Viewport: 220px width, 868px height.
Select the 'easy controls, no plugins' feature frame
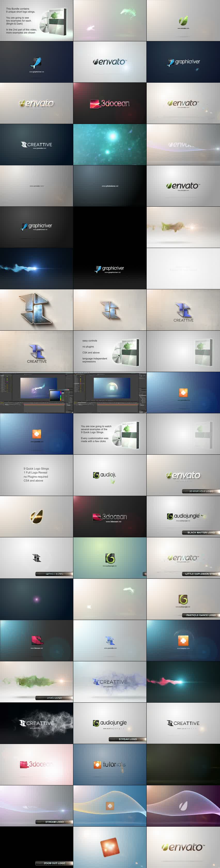pos(110,351)
